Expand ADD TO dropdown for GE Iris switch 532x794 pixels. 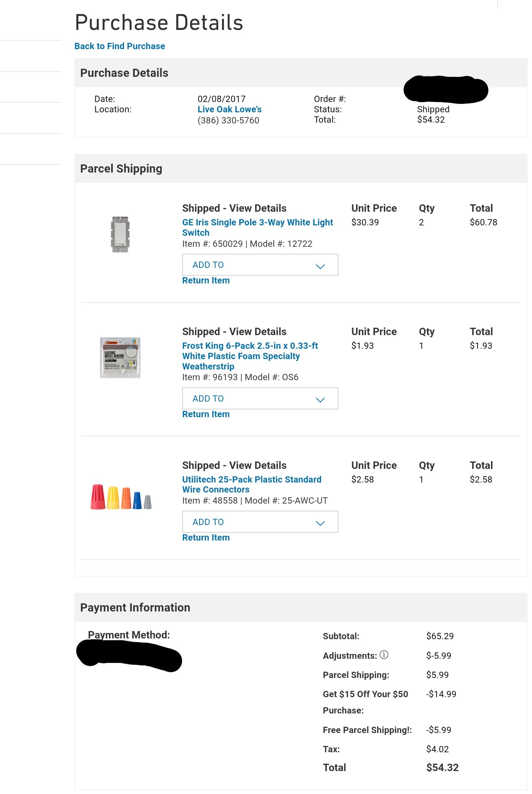pos(260,265)
